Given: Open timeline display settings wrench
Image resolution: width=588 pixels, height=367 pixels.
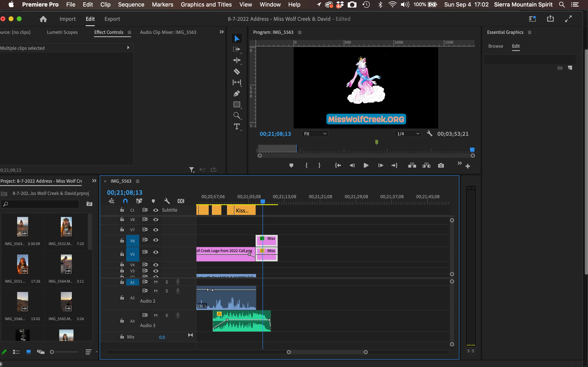Looking at the screenshot, I should click(167, 201).
